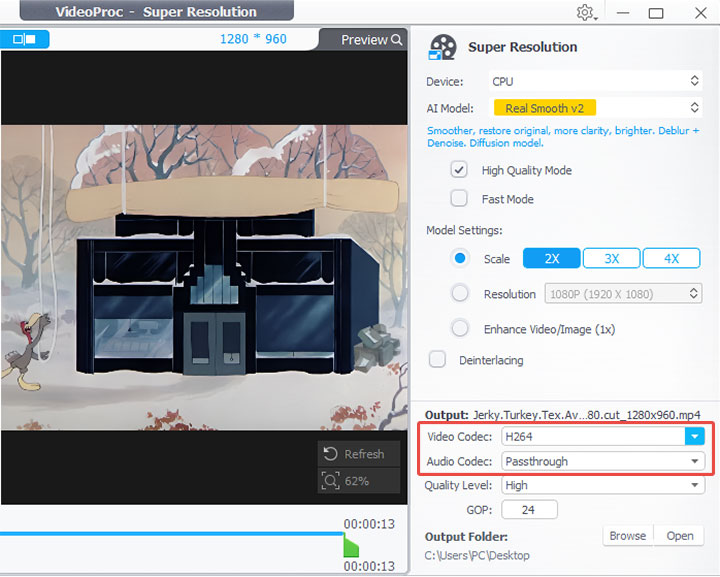Open the AI Model dropdown

596,108
